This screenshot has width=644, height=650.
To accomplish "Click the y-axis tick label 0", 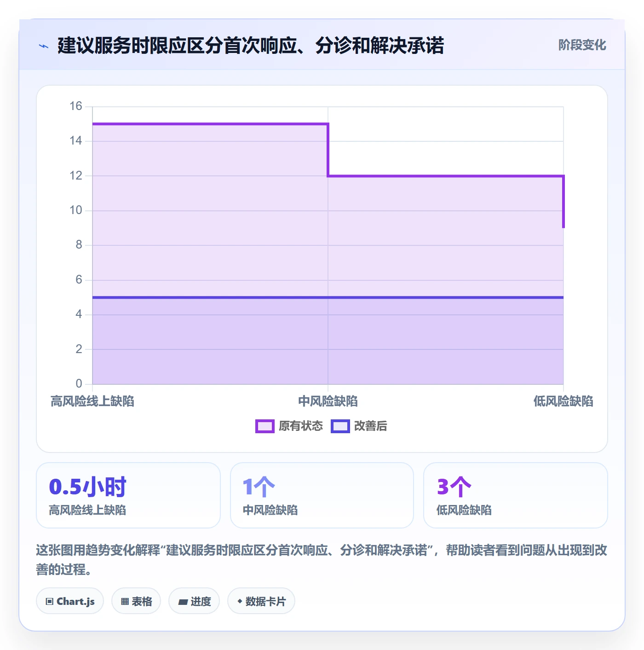I will pyautogui.click(x=79, y=384).
